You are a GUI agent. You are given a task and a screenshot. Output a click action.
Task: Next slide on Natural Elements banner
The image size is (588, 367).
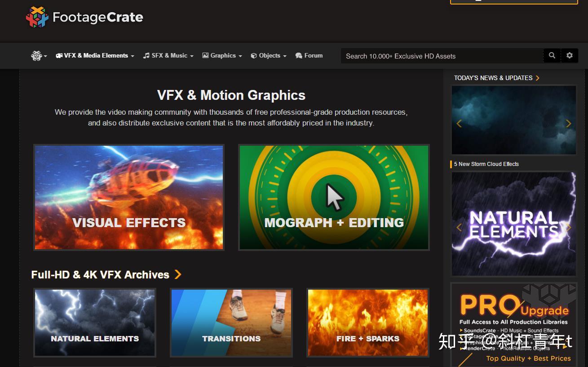569,227
